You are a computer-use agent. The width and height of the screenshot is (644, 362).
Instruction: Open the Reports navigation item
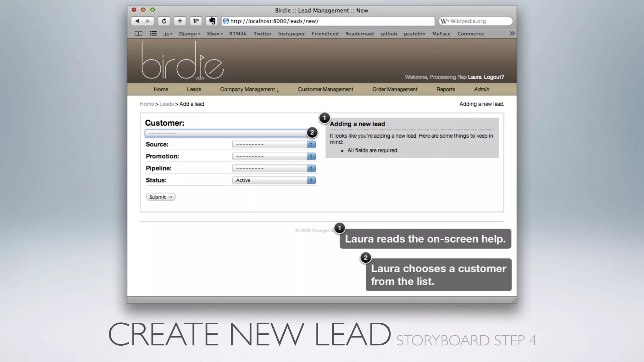446,90
